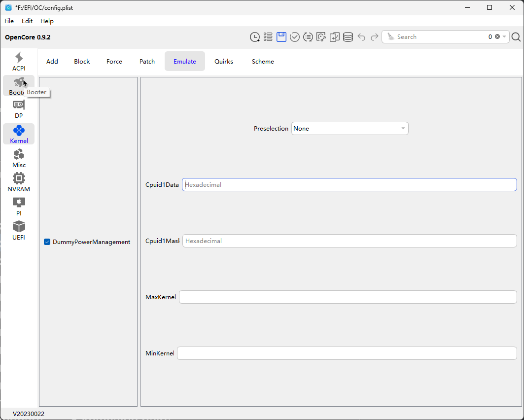Viewport: 524px width, 420px height.
Task: Clear the search field with X button
Action: [497, 37]
